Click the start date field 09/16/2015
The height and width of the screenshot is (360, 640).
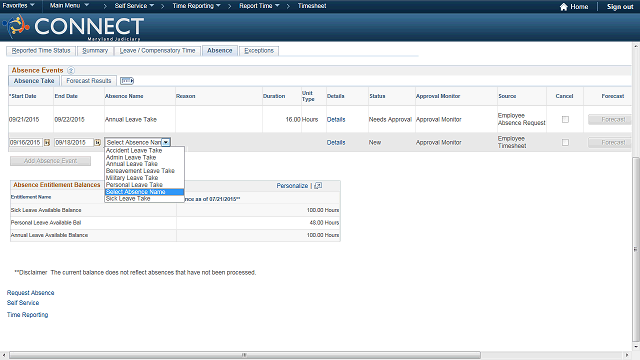(25, 142)
